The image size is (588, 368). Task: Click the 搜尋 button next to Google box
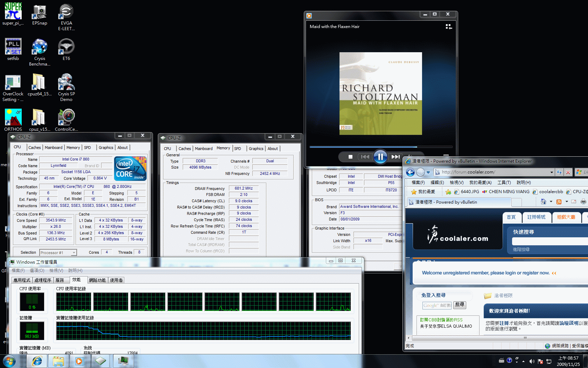pyautogui.click(x=460, y=305)
